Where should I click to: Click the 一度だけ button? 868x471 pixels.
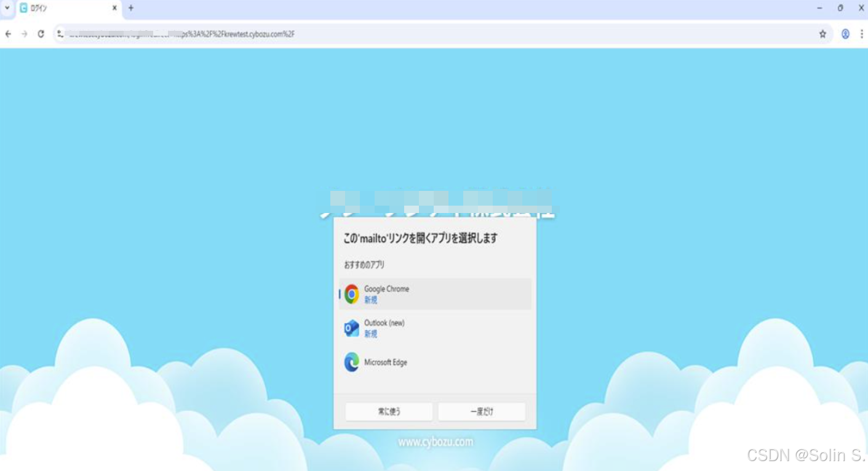(x=482, y=411)
